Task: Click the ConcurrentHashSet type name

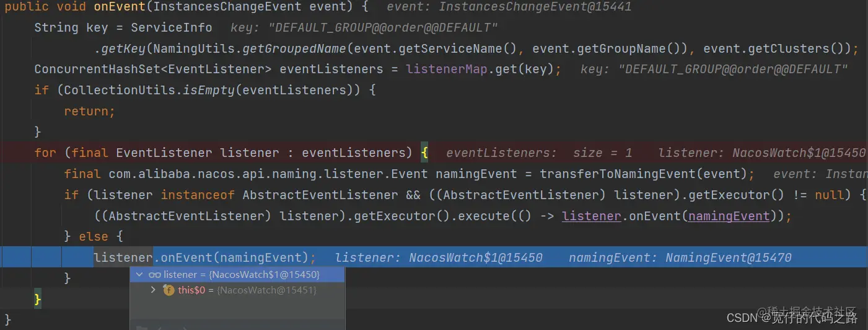Action: point(97,69)
